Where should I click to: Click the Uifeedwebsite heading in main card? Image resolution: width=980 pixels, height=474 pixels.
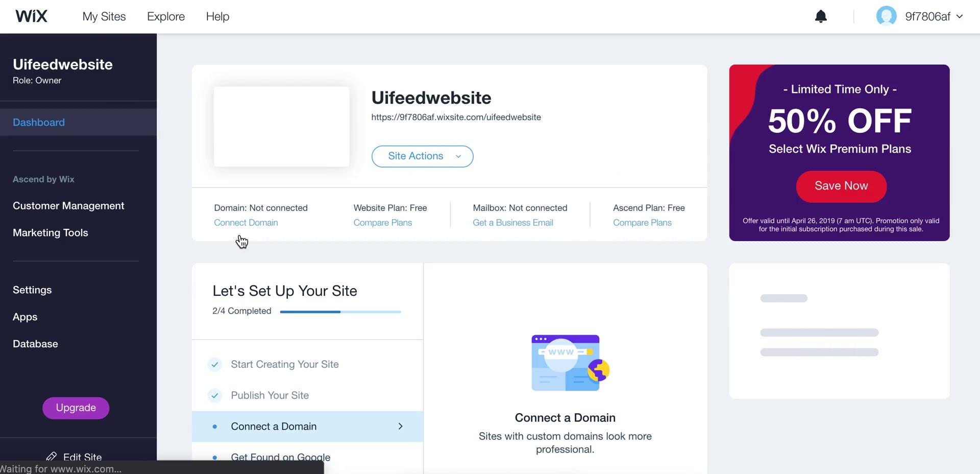tap(431, 98)
